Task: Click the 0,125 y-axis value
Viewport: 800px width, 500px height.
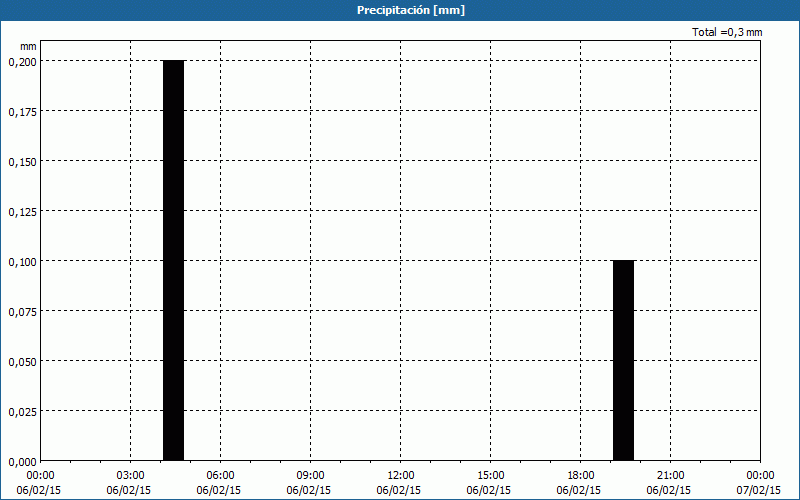Action: [x=22, y=212]
